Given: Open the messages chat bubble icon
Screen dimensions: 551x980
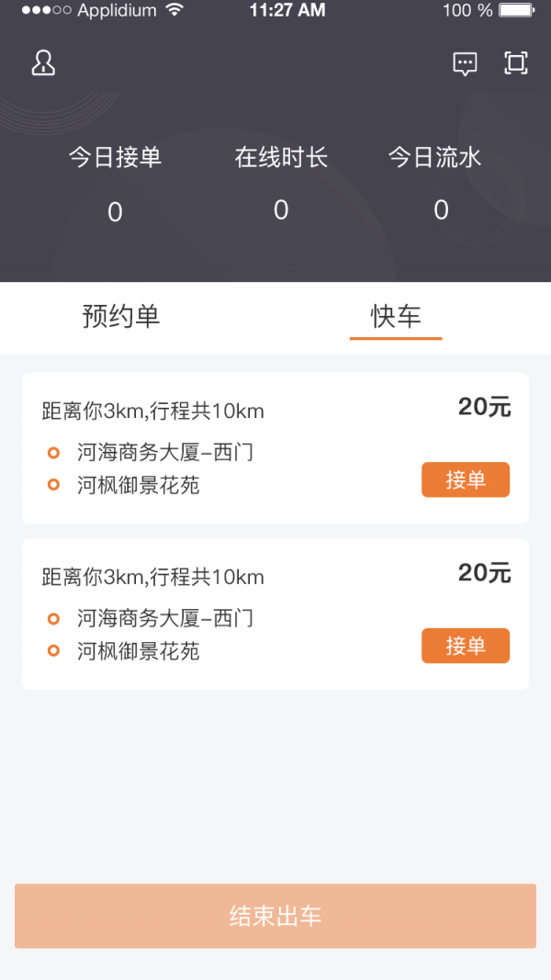Looking at the screenshot, I should [465, 63].
